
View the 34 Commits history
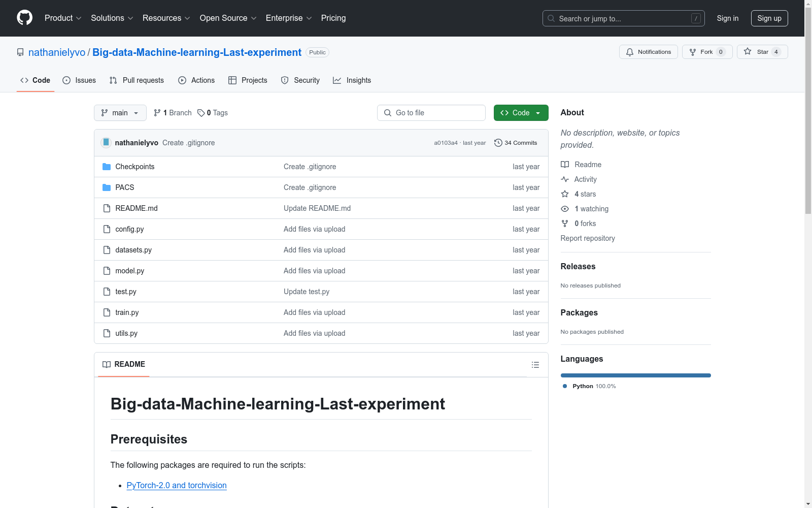516,143
